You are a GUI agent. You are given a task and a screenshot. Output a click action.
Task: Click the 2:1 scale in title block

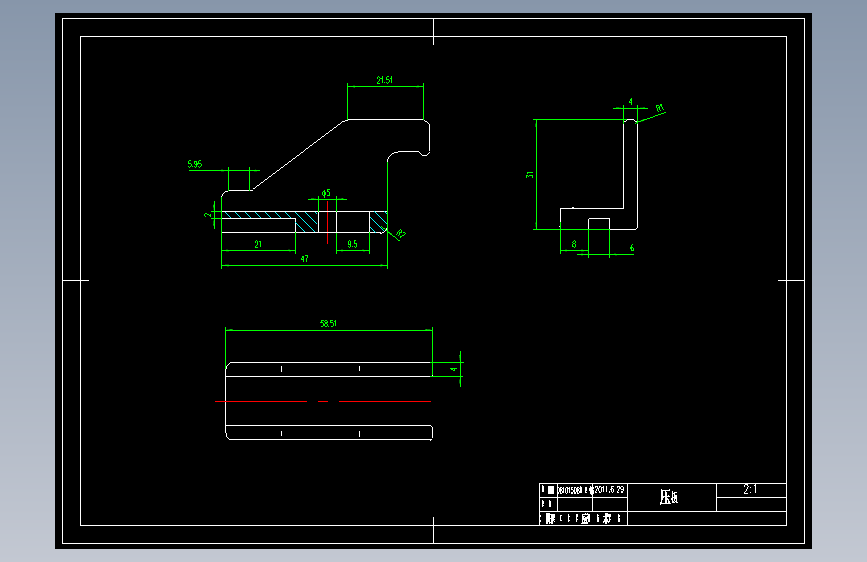click(750, 490)
